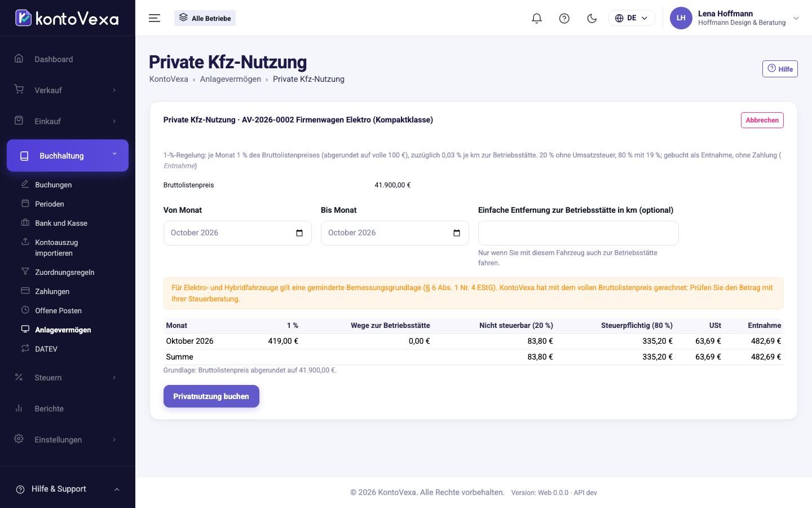
Task: Toggle the hamburger sidebar menu icon
Action: [x=155, y=18]
